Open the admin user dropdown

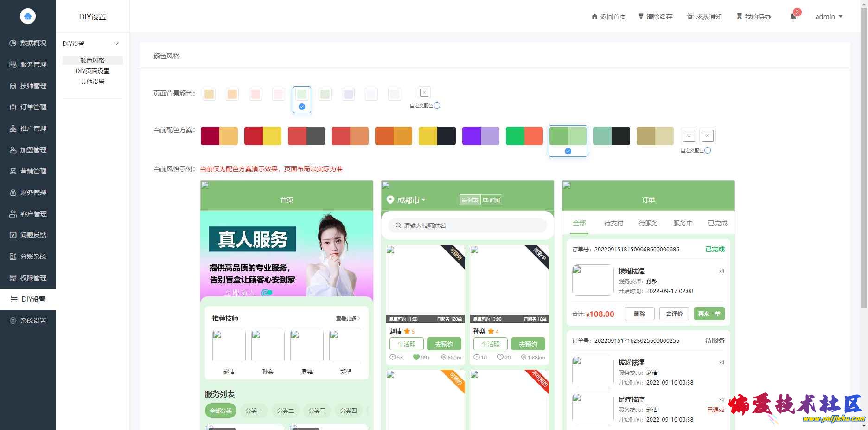click(829, 17)
